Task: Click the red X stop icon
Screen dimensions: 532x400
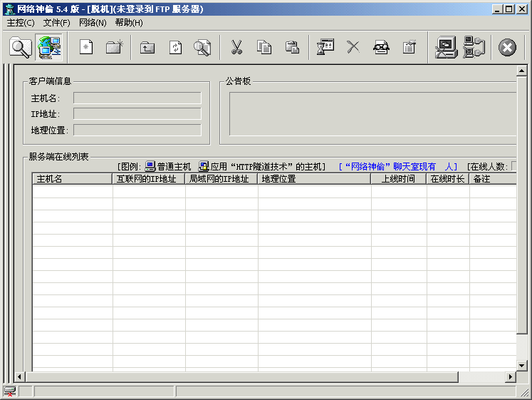Action: click(507, 48)
